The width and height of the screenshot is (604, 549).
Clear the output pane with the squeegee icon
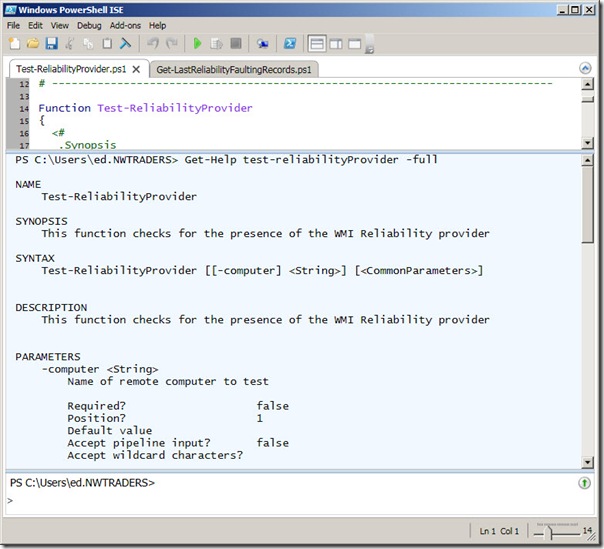tap(125, 43)
